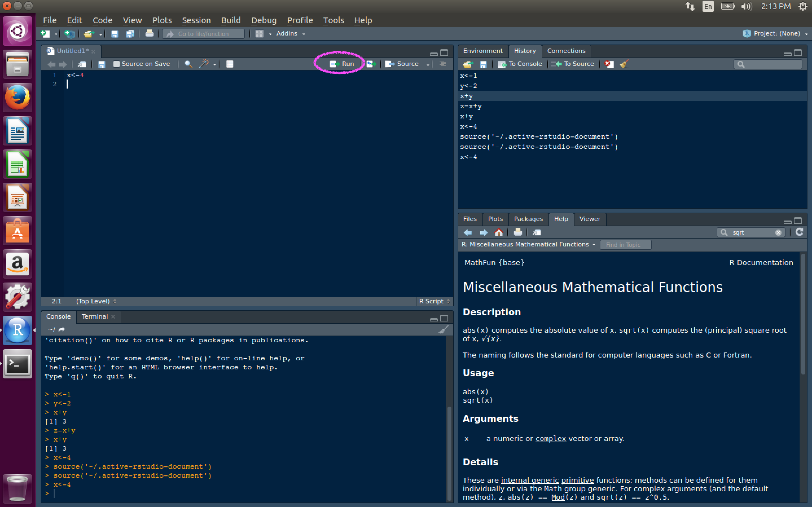This screenshot has height=507, width=812.
Task: Click the New File icon in main toolbar
Action: (x=45, y=34)
